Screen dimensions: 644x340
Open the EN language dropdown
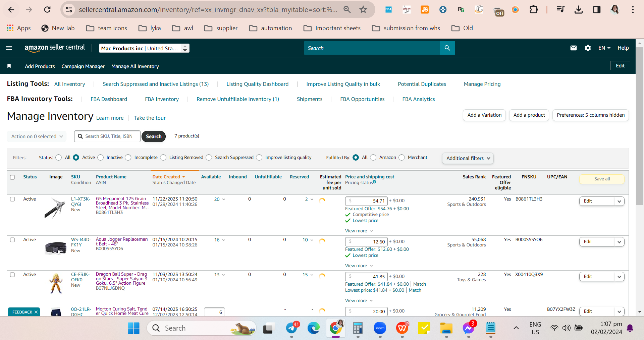(604, 48)
